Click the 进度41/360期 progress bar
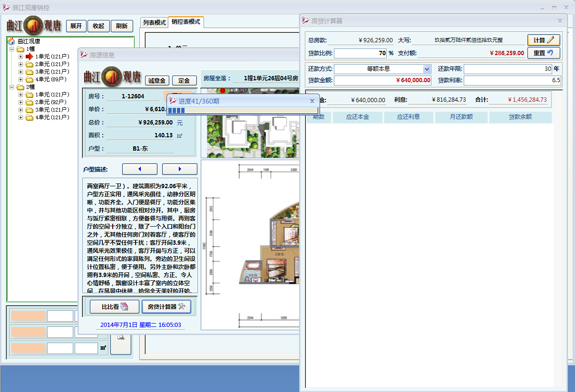 (243, 111)
